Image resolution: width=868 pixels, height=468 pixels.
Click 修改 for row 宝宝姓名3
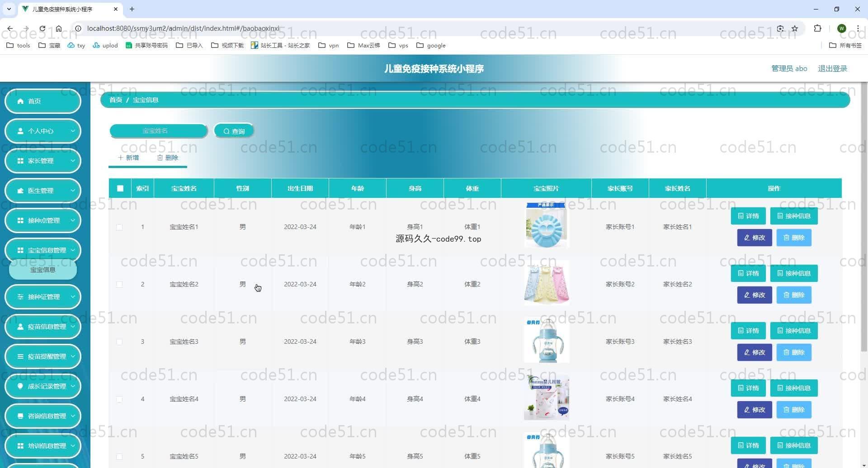point(755,352)
